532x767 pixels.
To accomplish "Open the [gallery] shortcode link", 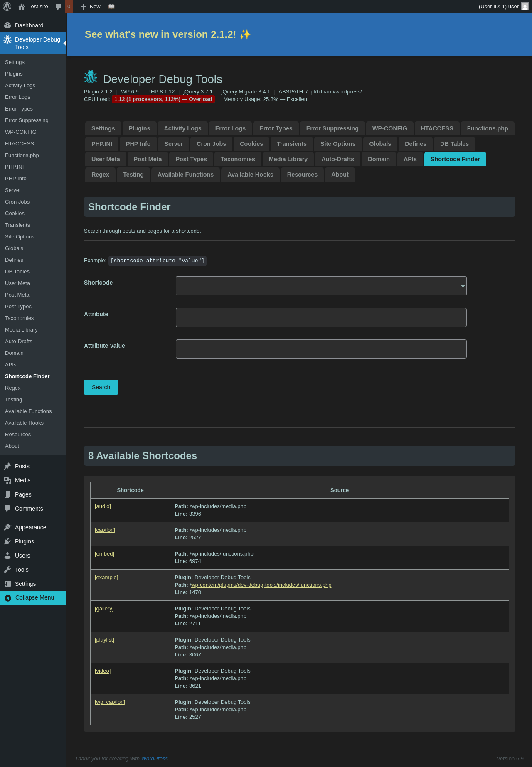I will point(104,609).
